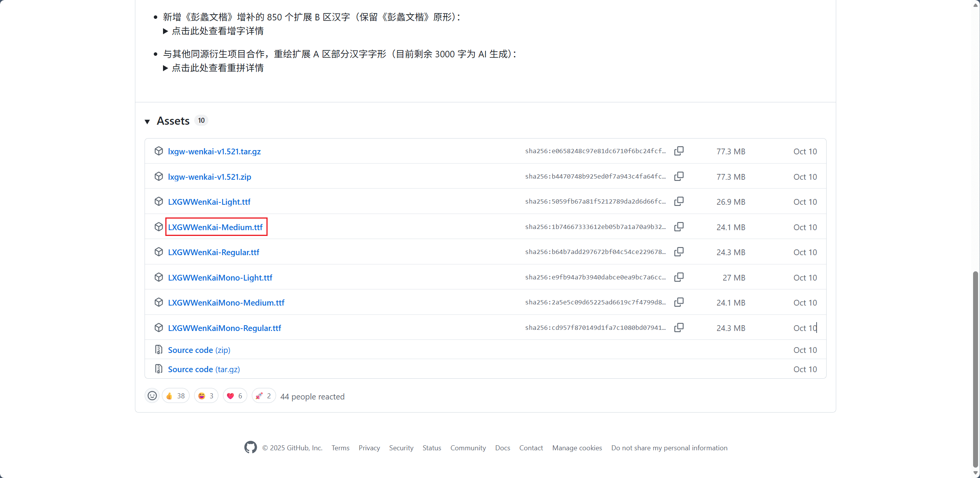This screenshot has width=980, height=478.
Task: Copy sha256 hash for LXGWWenKaiMono-Regular.ttf
Action: [x=679, y=328]
